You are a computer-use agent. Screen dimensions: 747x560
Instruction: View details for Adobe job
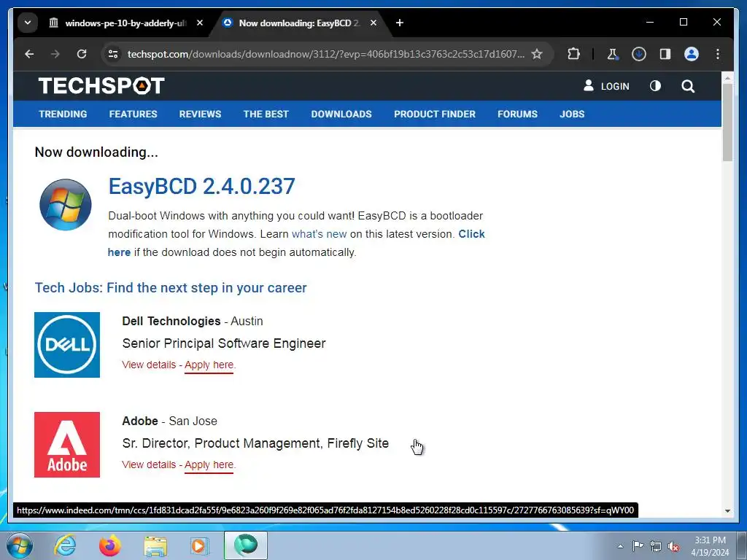[x=149, y=464]
